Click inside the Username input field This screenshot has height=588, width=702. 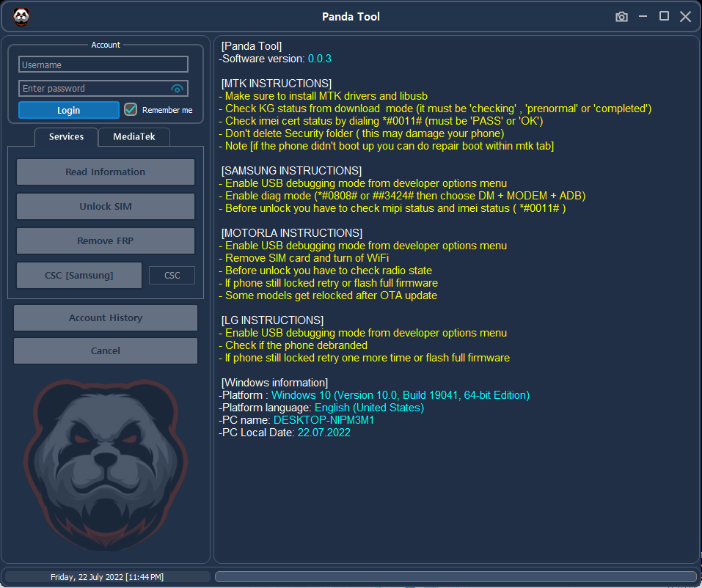103,64
